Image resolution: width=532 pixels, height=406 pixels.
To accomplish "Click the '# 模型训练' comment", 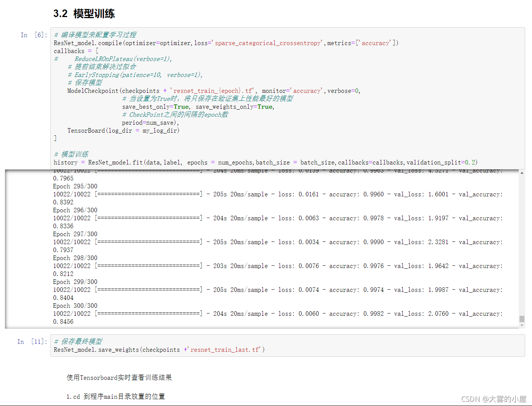I will 71,154.
